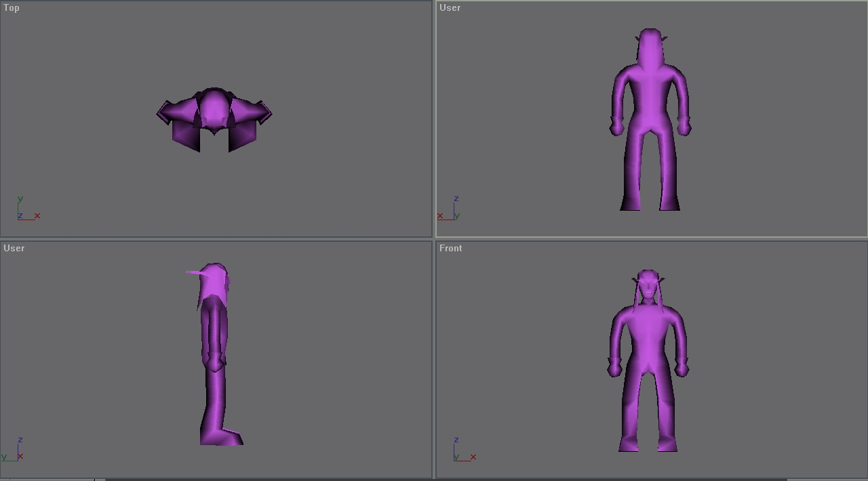Click the axis tripod in lower-left User viewport

(x=14, y=450)
